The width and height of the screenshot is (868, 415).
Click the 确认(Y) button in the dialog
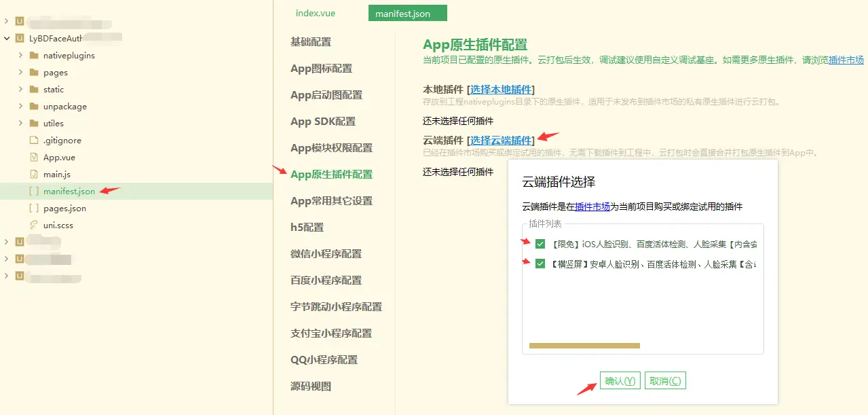click(619, 380)
